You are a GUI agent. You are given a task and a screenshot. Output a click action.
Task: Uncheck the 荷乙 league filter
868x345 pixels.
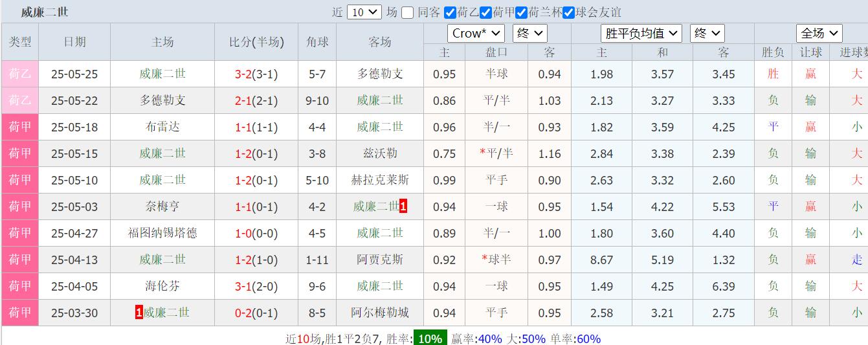click(451, 12)
